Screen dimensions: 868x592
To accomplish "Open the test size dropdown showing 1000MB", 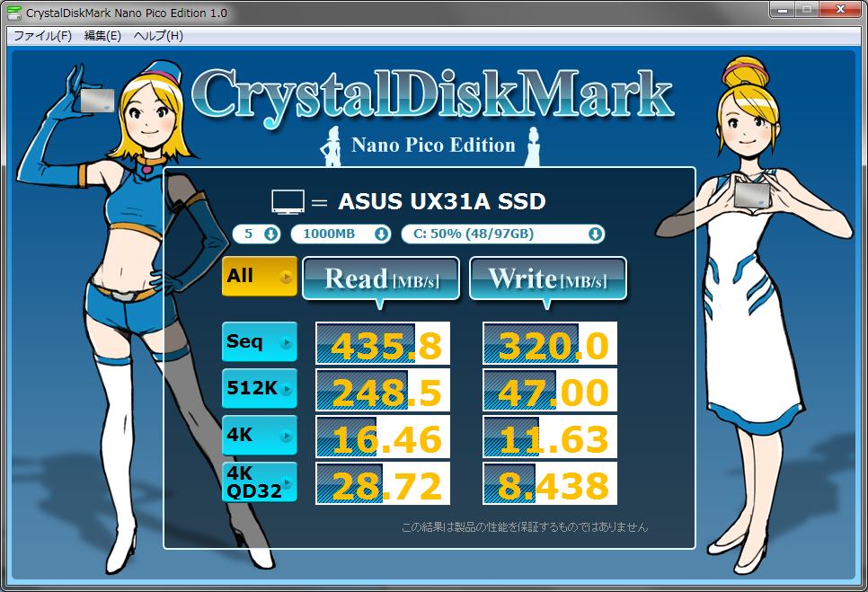I will (x=341, y=234).
